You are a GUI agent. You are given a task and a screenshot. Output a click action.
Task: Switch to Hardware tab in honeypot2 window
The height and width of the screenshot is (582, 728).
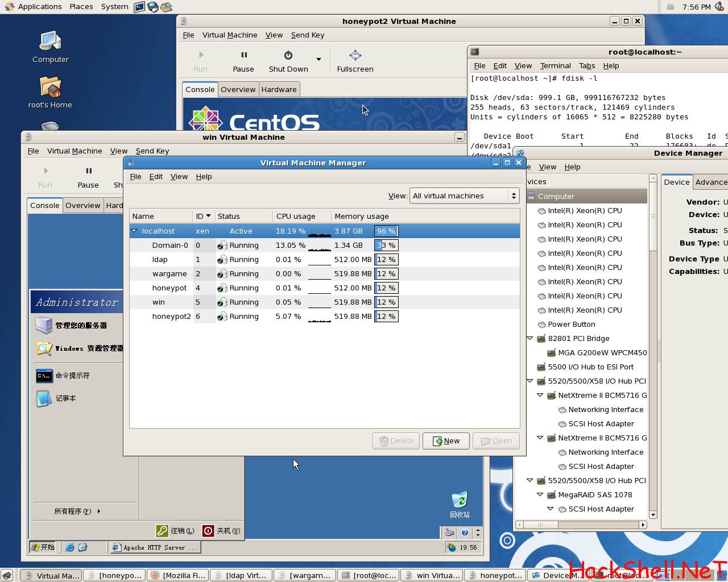point(279,90)
